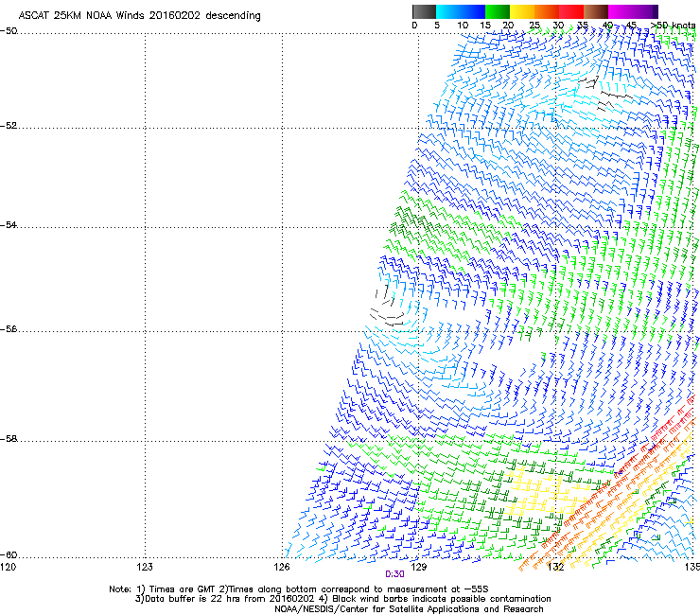The image size is (700, 615).
Task: Click the 129 longitude label
Action: click(x=418, y=567)
